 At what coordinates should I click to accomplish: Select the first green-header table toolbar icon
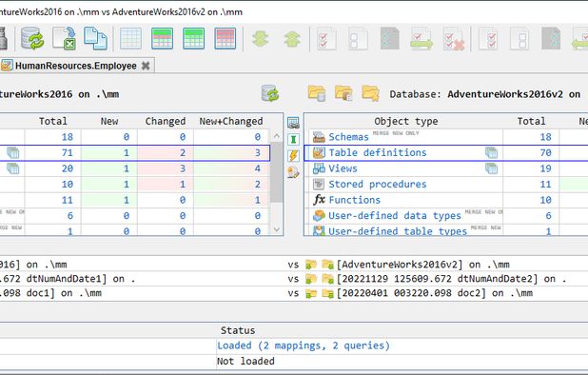pos(163,38)
